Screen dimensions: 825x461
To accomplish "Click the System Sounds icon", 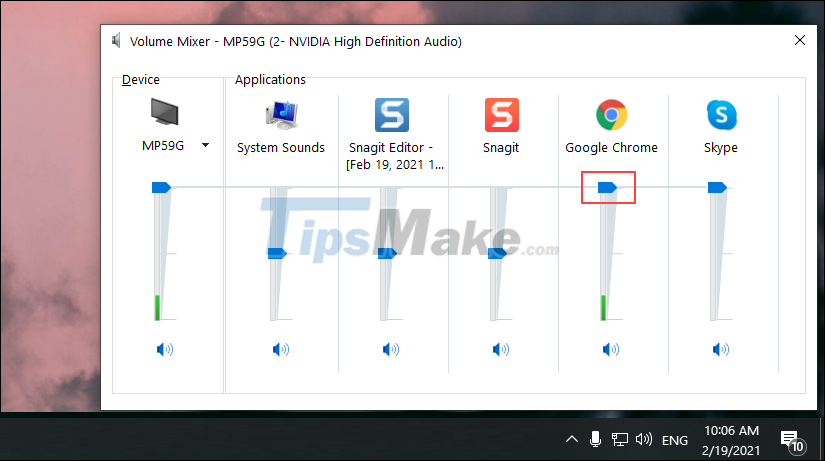I will [x=281, y=115].
